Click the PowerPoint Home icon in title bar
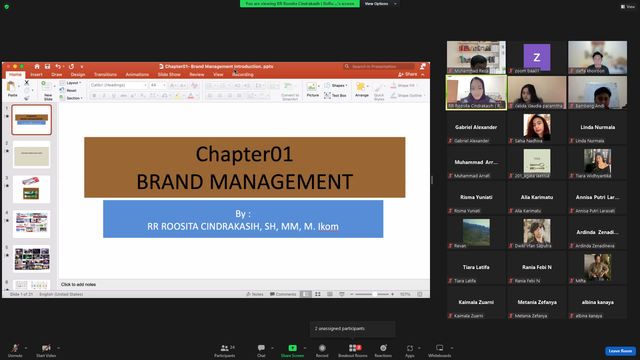The width and height of the screenshot is (640, 360). (x=37, y=66)
